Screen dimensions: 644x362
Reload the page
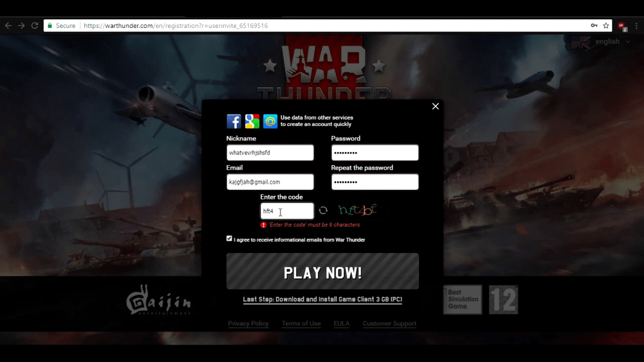click(34, 25)
